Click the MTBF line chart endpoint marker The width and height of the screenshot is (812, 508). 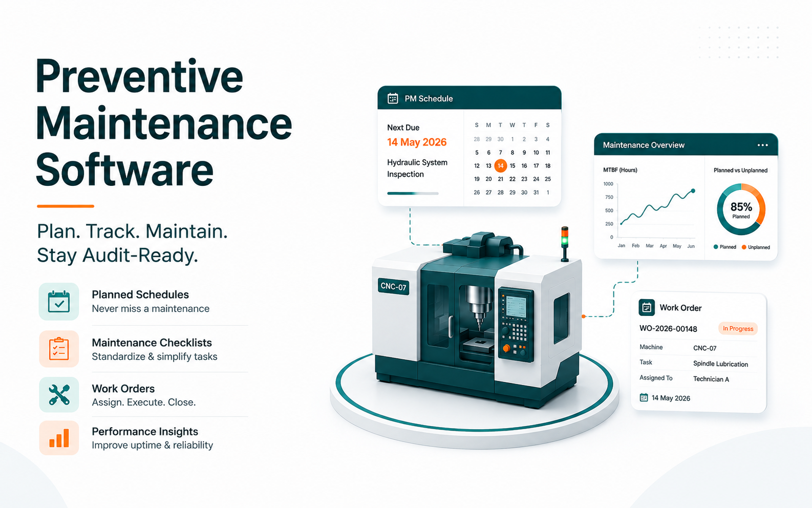pyautogui.click(x=693, y=190)
